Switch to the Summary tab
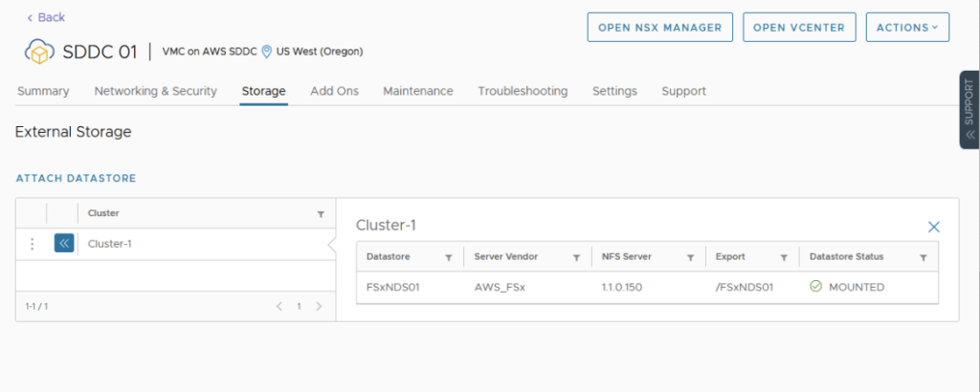The image size is (980, 392). 43,91
